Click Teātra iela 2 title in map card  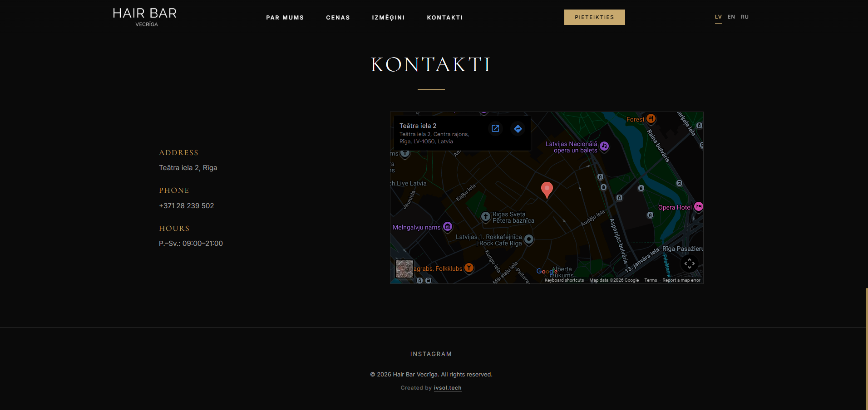[418, 126]
